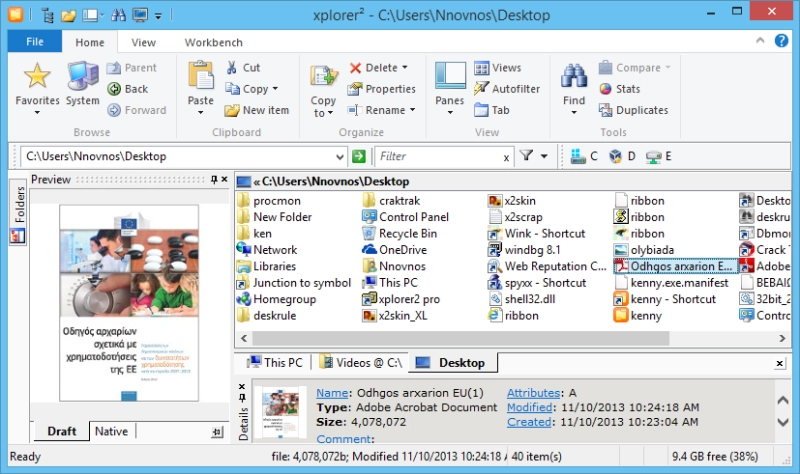The image size is (800, 474).
Task: Click the green Go arrow button
Action: pos(359,156)
